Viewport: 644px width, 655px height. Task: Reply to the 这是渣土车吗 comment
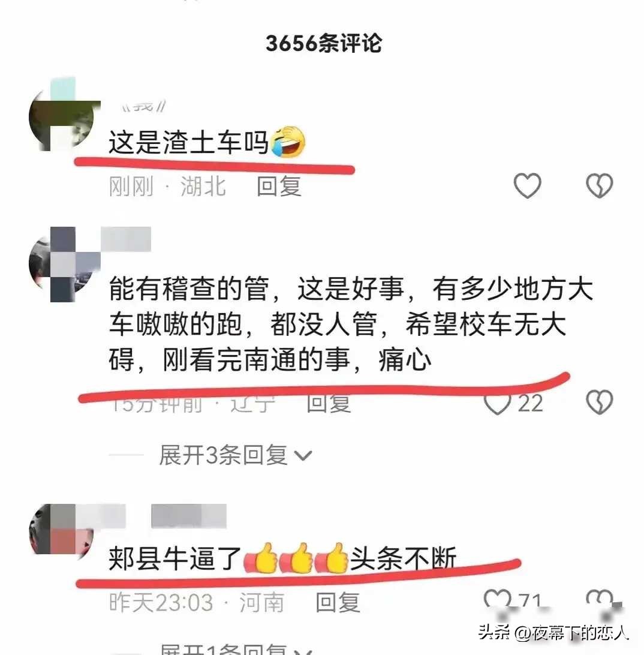(279, 186)
